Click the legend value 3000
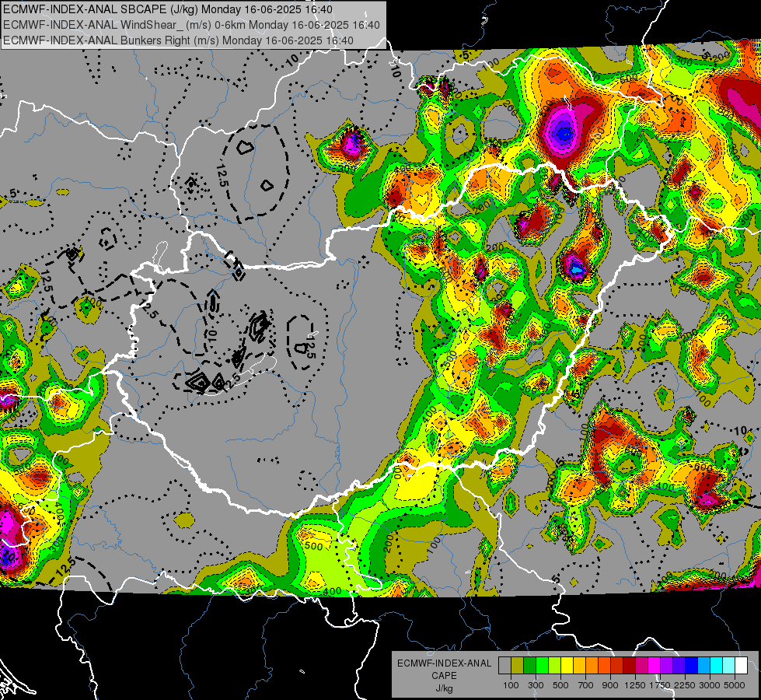Image resolution: width=761 pixels, height=700 pixels. click(x=710, y=685)
